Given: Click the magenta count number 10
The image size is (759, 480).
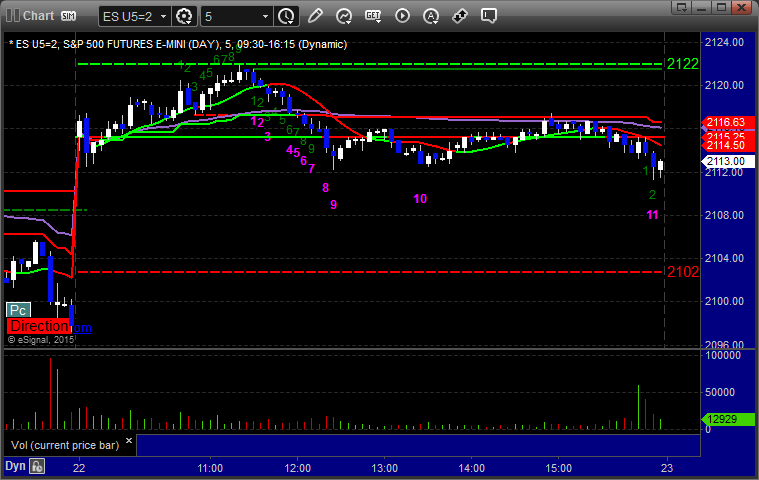Looking at the screenshot, I should pyautogui.click(x=420, y=198).
